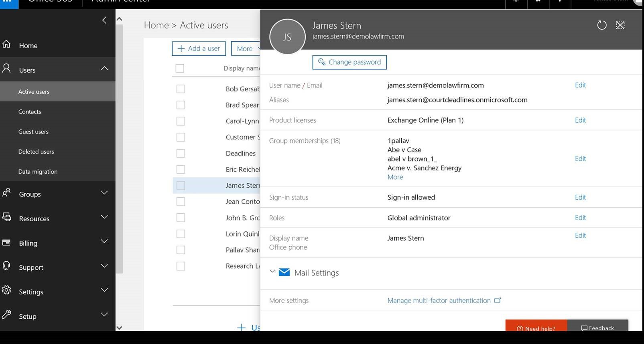Click the Home house icon in sidebar

click(x=6, y=44)
